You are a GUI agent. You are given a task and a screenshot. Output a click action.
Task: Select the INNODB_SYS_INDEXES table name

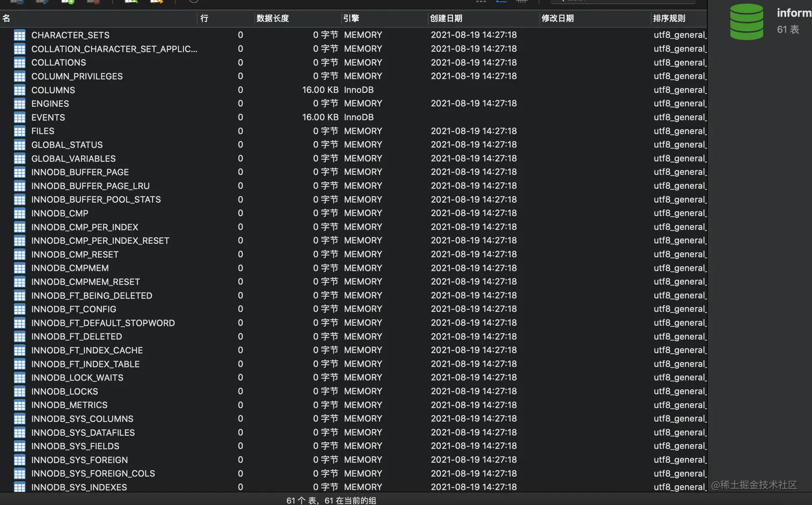[x=79, y=487]
